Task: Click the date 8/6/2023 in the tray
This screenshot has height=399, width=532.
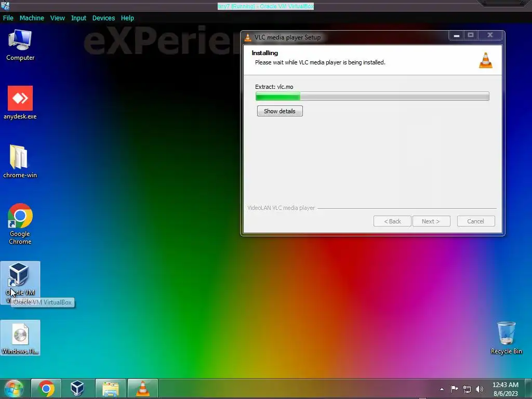Action: [506, 394]
